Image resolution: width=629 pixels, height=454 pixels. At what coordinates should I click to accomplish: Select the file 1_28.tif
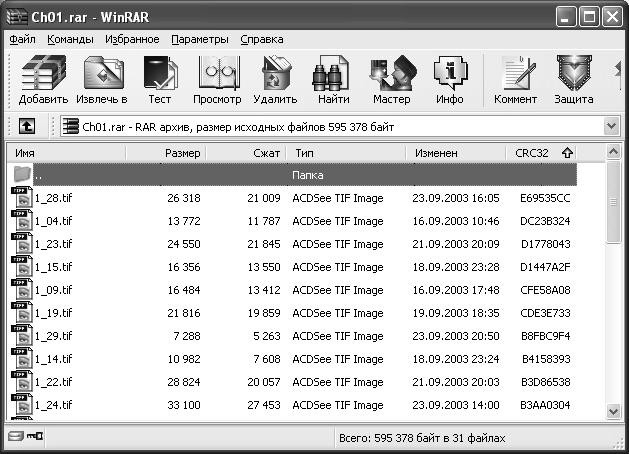(x=54, y=198)
